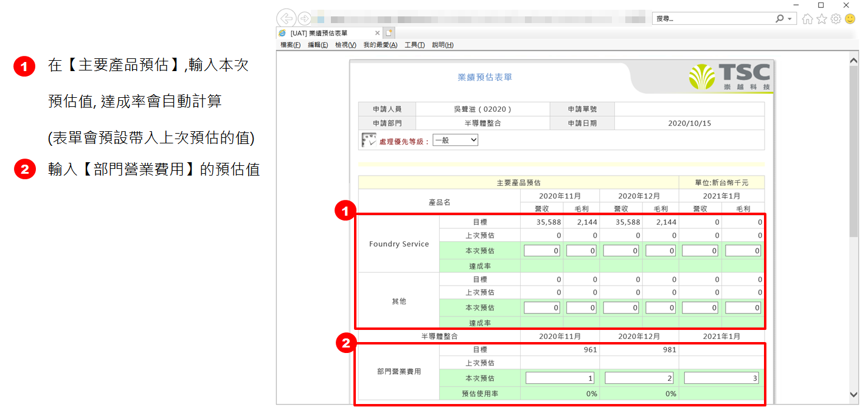Click the browser Back arrow button
The image size is (868, 418).
286,18
